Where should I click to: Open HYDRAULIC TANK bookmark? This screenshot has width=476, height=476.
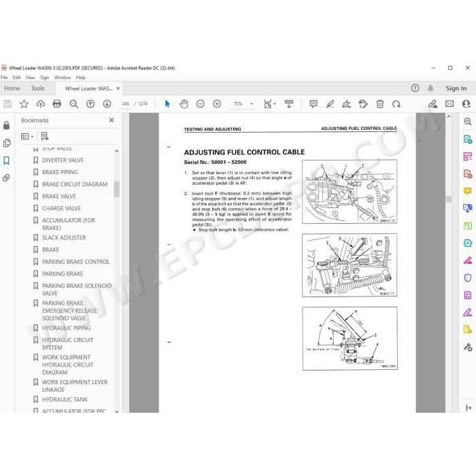click(65, 400)
